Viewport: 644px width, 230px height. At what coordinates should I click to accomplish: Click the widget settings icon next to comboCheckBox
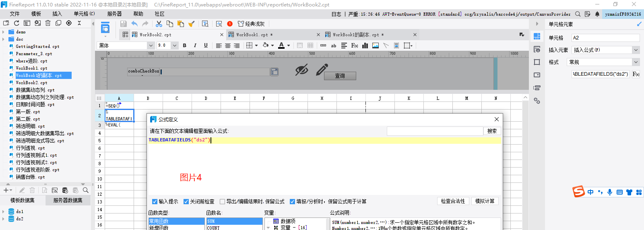point(275,72)
